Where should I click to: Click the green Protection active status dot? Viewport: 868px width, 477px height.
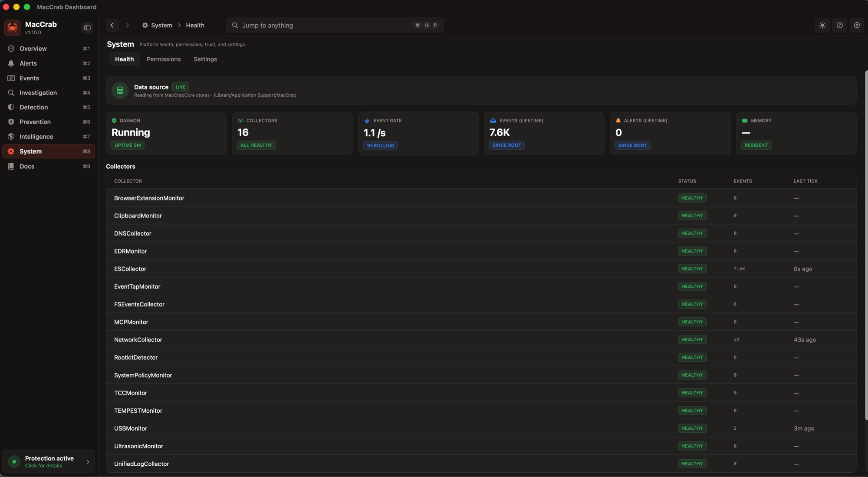click(14, 462)
